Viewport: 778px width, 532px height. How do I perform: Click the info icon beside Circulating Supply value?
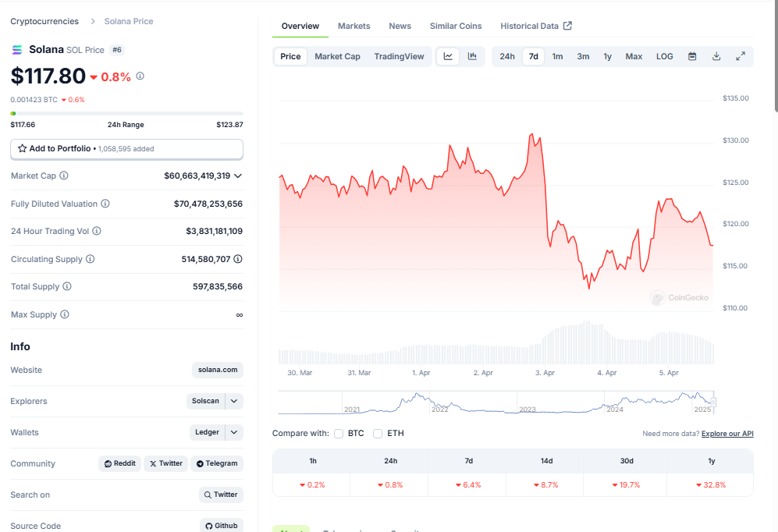(x=238, y=259)
